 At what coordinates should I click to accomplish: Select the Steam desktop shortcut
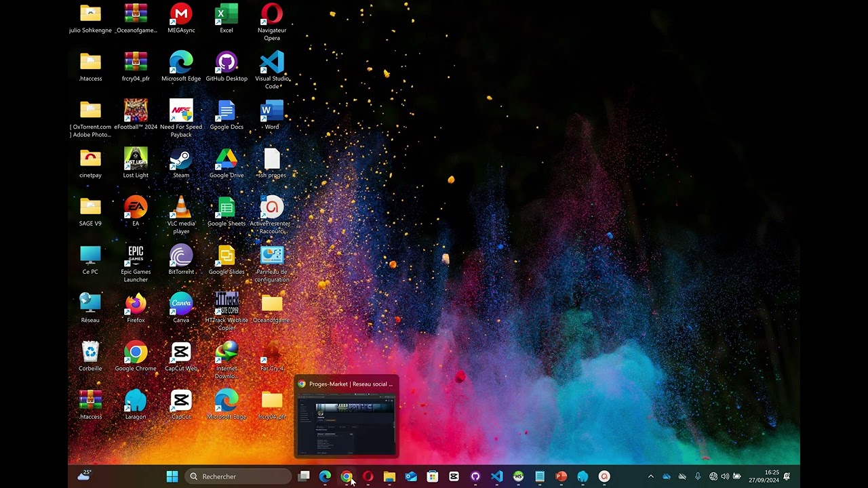(181, 163)
